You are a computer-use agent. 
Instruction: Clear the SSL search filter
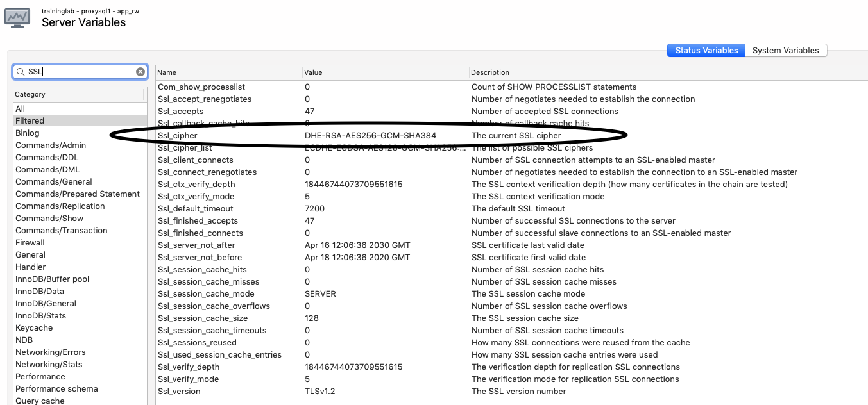[140, 71]
